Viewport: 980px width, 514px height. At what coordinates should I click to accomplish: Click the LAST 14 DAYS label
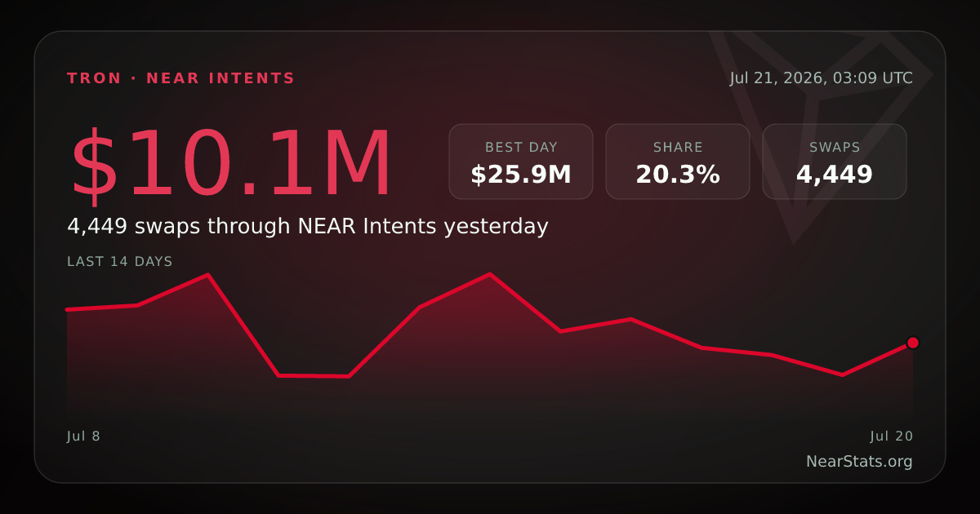[120, 262]
